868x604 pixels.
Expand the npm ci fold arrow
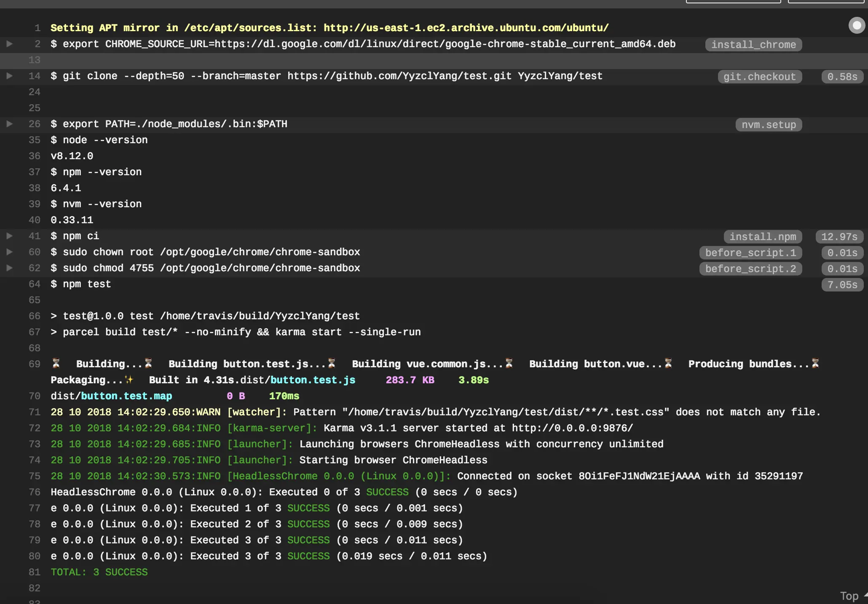tap(9, 236)
